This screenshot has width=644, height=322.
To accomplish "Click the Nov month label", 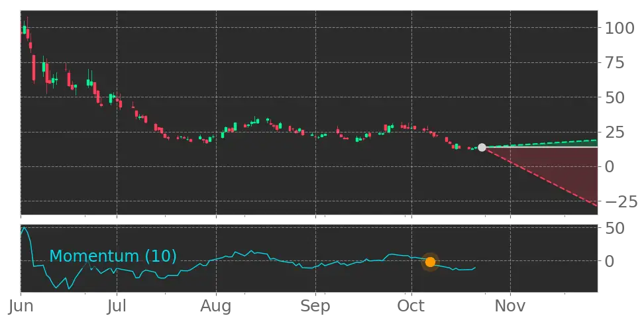I will [511, 307].
